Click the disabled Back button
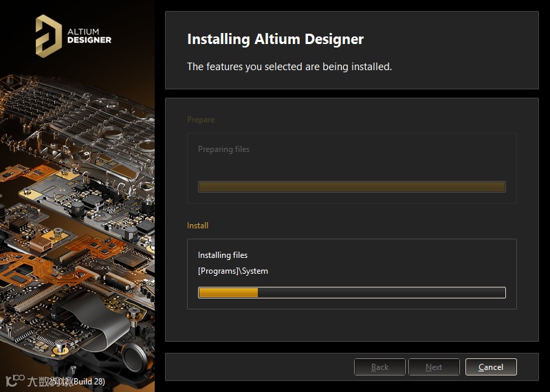The image size is (550, 392). pyautogui.click(x=379, y=367)
